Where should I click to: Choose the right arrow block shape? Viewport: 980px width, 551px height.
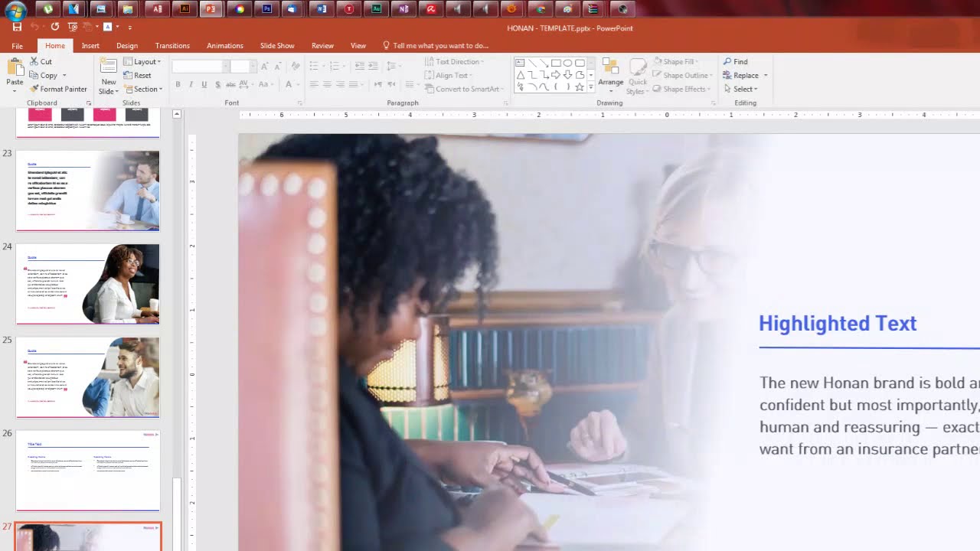pos(556,75)
